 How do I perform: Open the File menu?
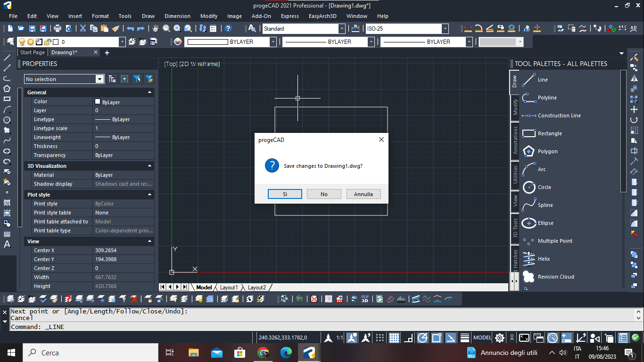(x=13, y=16)
